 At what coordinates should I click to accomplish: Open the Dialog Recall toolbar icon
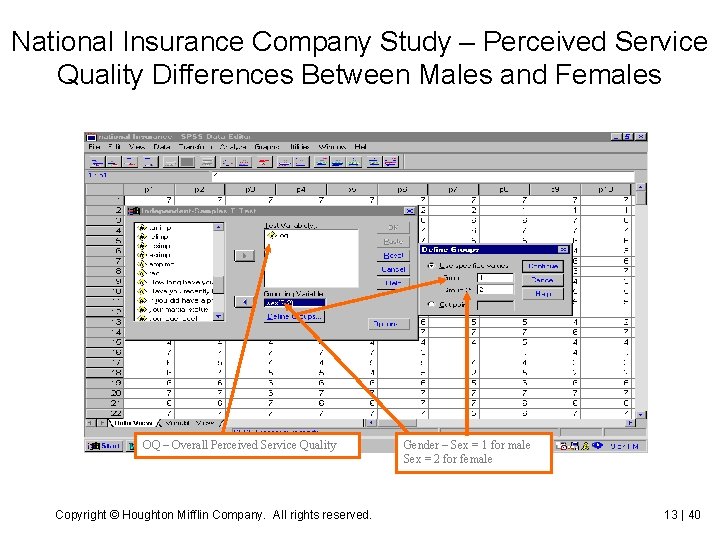(149, 162)
